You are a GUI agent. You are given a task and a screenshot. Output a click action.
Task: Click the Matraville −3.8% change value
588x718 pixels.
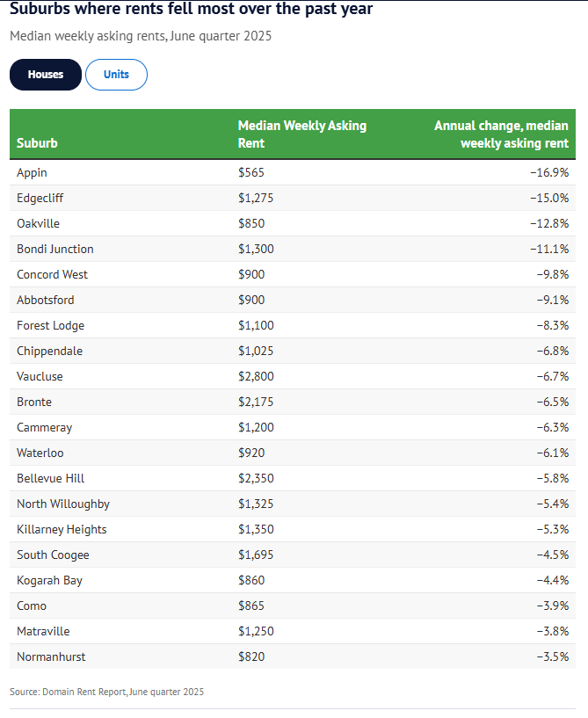click(x=553, y=631)
